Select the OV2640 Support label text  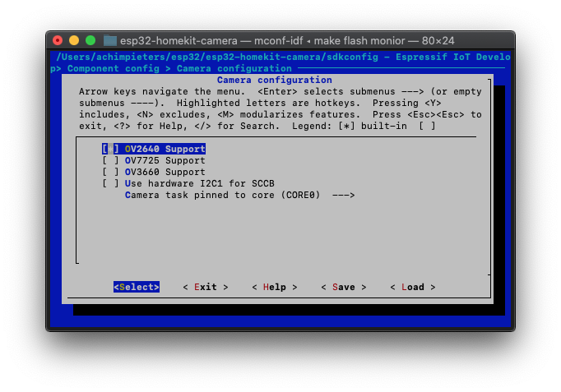(165, 149)
